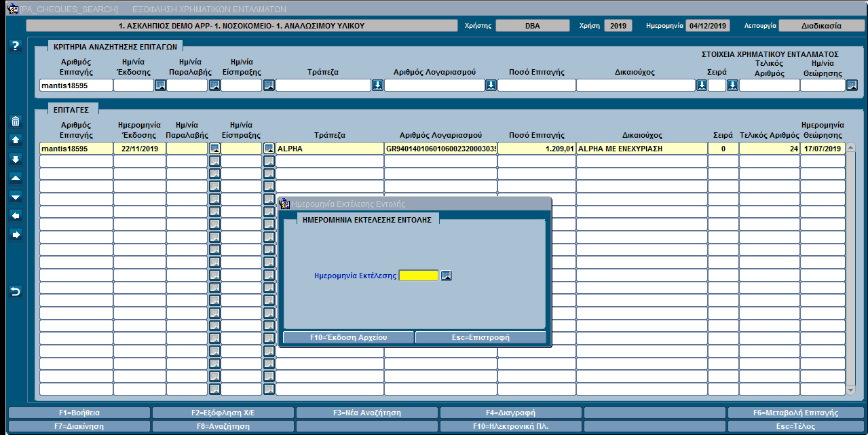868x435 pixels.
Task: Click the ΑΣΚΛΗΠΙΟΣ DEMO APP header bar
Action: tap(242, 26)
